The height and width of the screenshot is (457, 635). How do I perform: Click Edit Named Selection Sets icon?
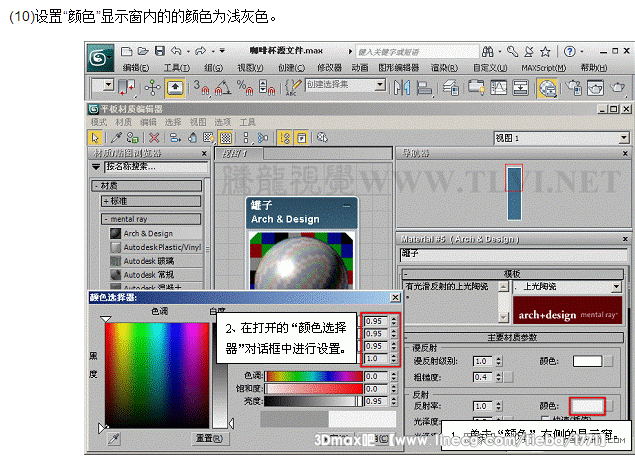pos(294,88)
